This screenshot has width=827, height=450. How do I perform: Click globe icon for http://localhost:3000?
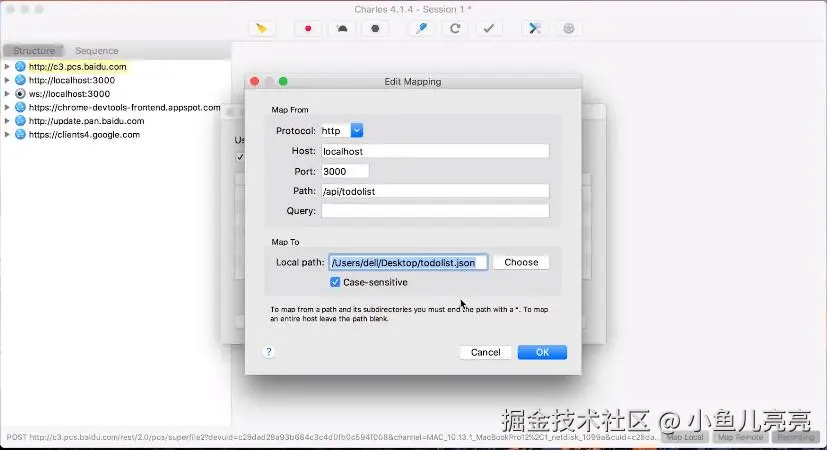pyautogui.click(x=20, y=80)
